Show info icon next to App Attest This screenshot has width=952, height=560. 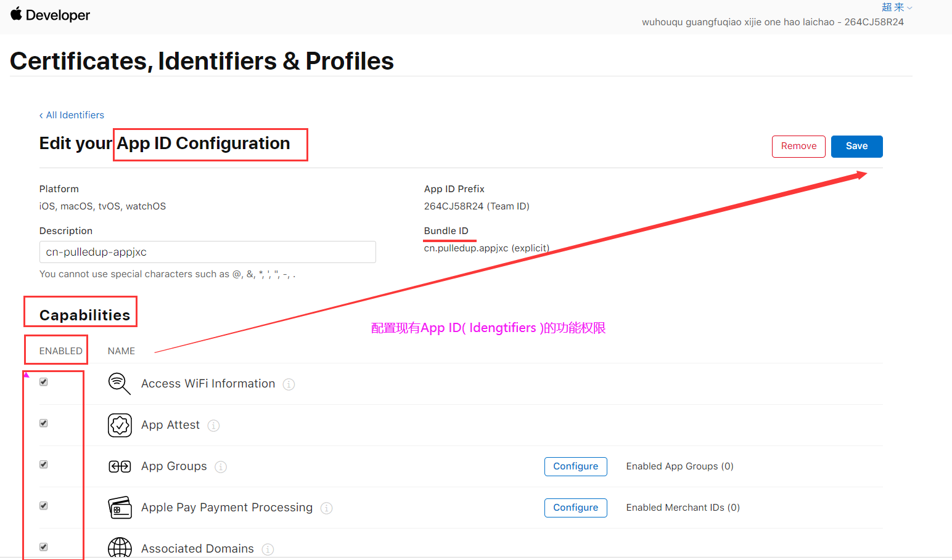[x=213, y=426]
